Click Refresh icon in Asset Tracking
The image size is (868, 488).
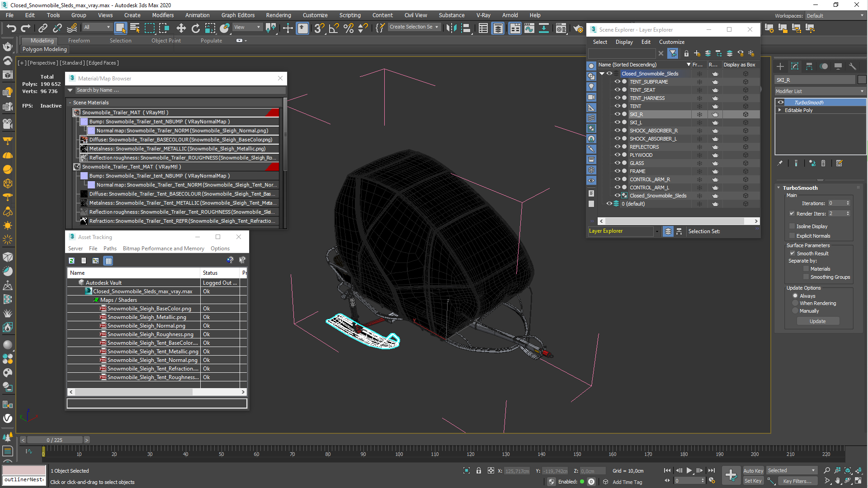(x=71, y=261)
